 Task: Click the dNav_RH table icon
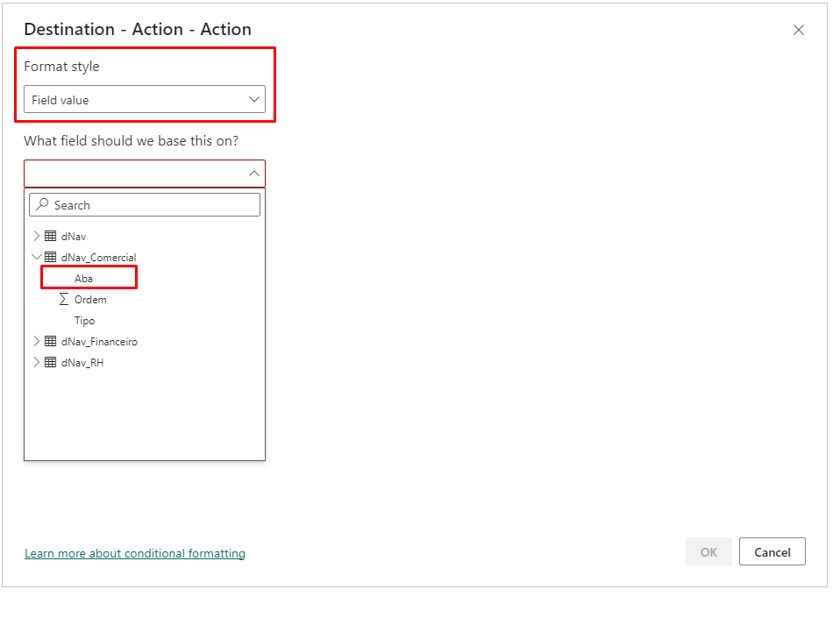point(51,362)
